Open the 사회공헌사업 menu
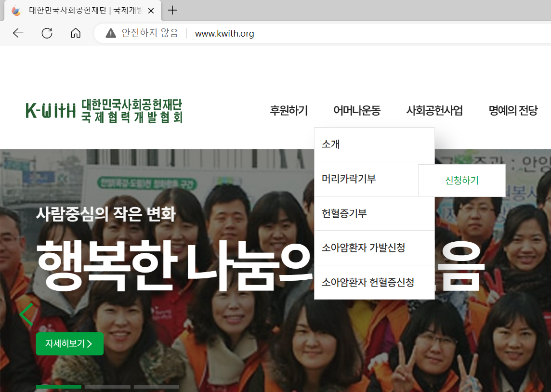The height and width of the screenshot is (392, 551). pos(434,110)
